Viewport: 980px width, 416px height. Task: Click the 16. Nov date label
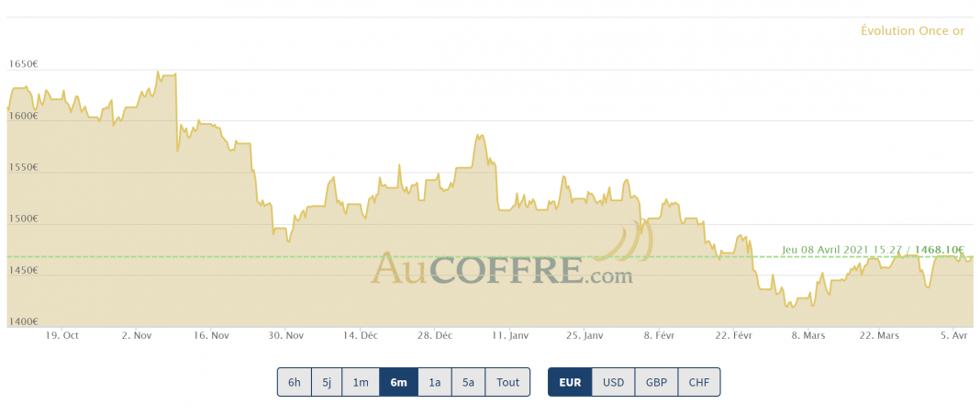pyautogui.click(x=211, y=335)
